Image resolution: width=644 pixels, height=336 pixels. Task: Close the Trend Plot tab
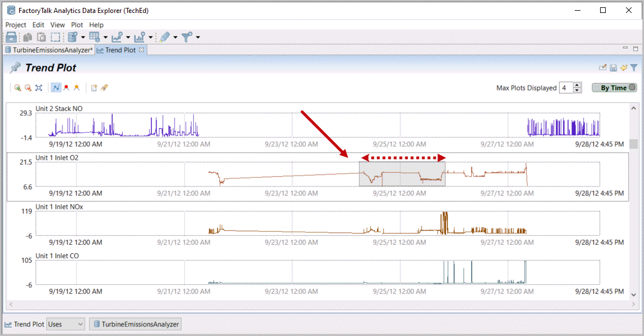point(142,50)
